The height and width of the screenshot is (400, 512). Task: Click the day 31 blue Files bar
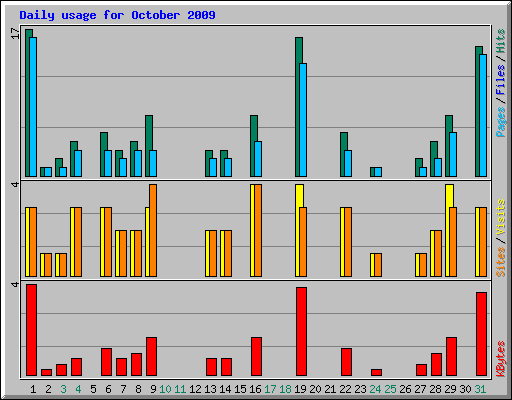coord(483,115)
